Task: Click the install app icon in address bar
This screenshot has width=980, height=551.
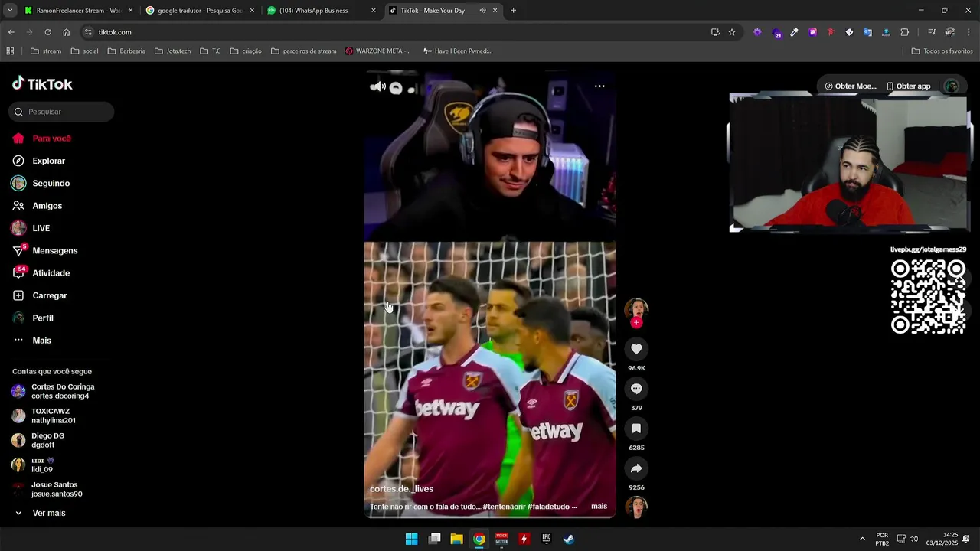Action: [715, 32]
